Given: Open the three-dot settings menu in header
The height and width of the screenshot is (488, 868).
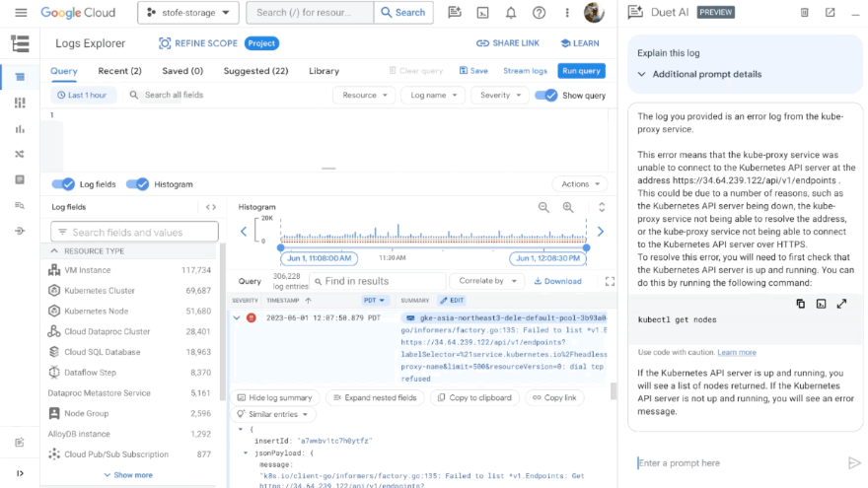Looking at the screenshot, I should (567, 12).
